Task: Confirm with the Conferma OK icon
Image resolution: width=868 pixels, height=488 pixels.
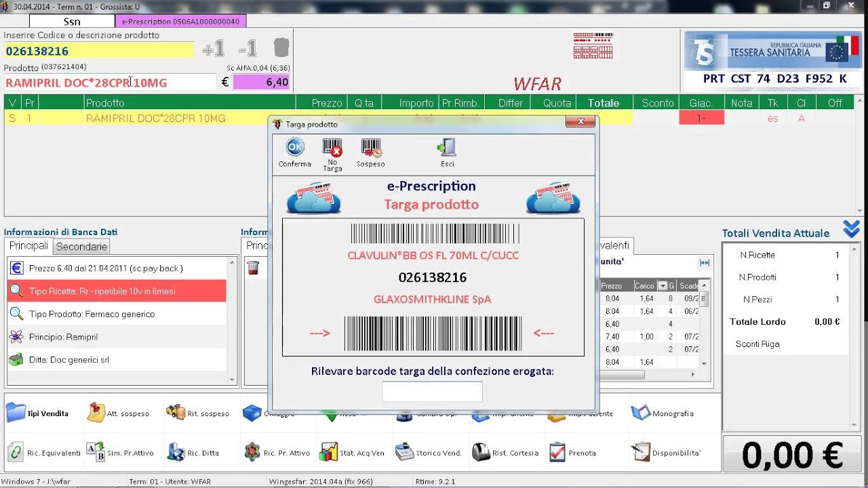Action: [295, 152]
